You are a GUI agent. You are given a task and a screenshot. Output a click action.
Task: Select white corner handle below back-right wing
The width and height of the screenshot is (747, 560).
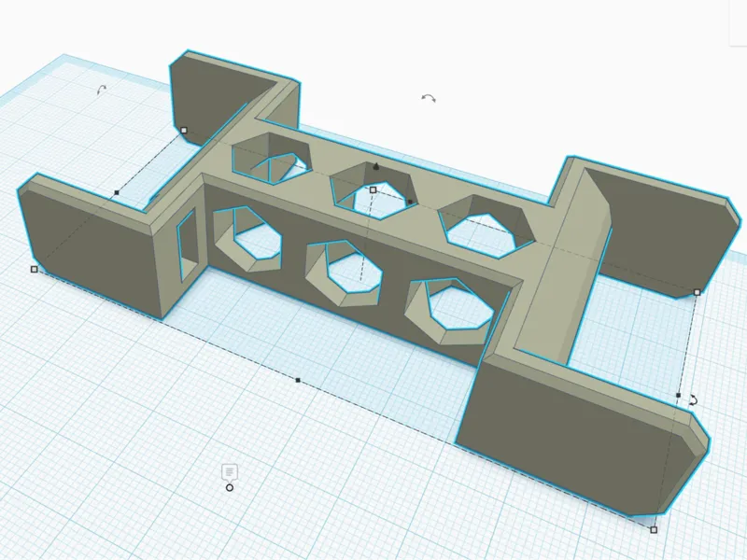[697, 292]
